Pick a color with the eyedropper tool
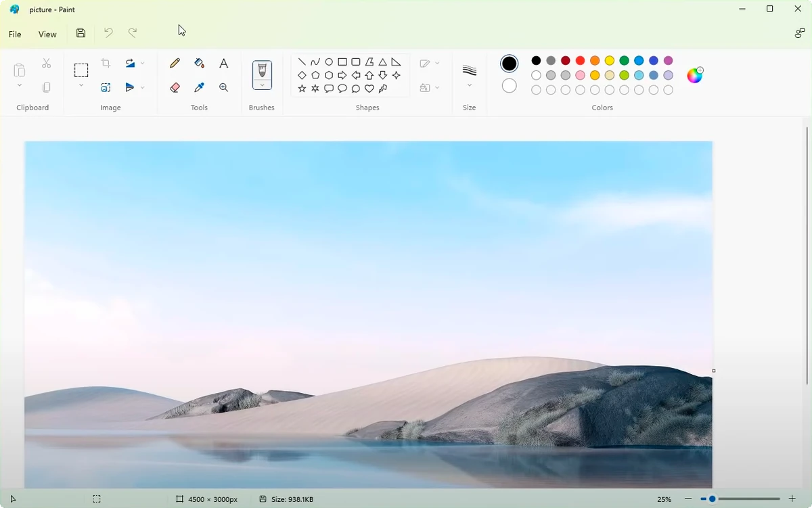Viewport: 812px width, 508px height. (x=199, y=87)
